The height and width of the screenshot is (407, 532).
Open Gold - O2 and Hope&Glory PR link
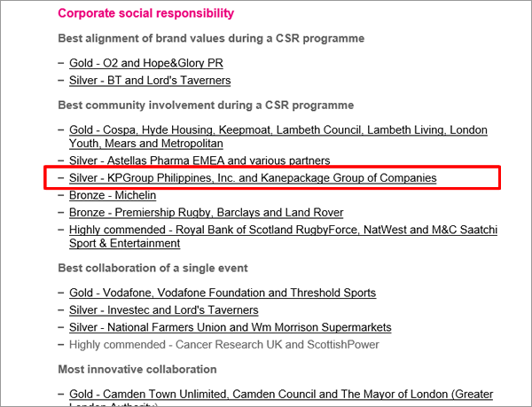tap(146, 63)
